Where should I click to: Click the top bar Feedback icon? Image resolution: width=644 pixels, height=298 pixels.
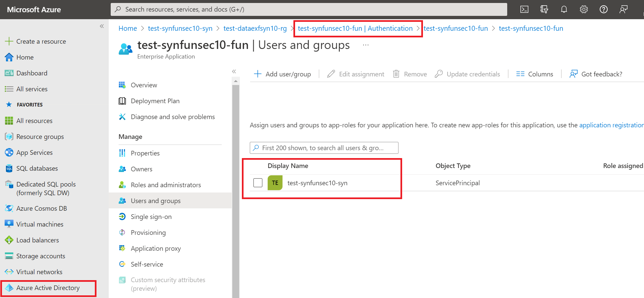[x=624, y=9]
